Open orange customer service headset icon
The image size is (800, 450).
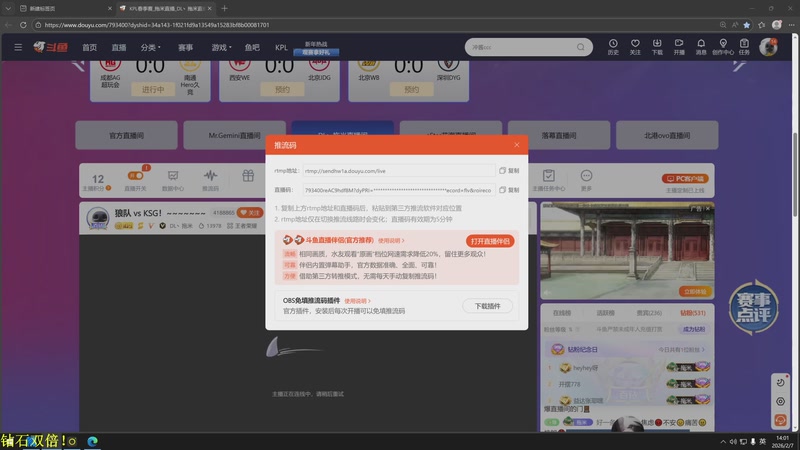[780, 420]
